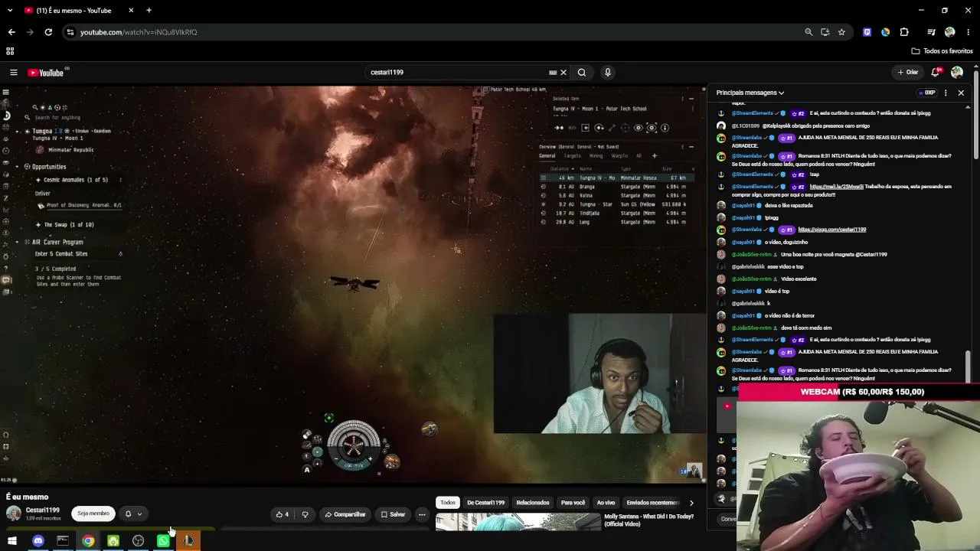The height and width of the screenshot is (551, 980).
Task: Select the Relacionados filter chip
Action: click(533, 503)
